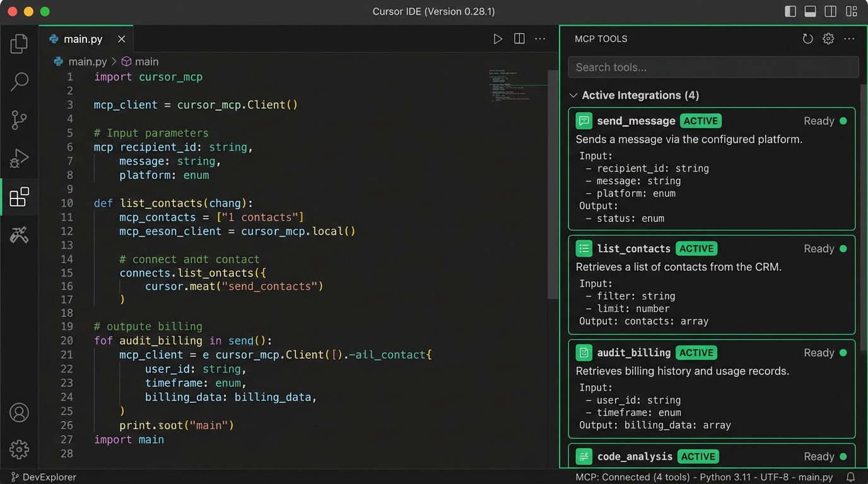Toggle the primary sidebar layout button
The image size is (868, 484).
[x=790, y=11]
